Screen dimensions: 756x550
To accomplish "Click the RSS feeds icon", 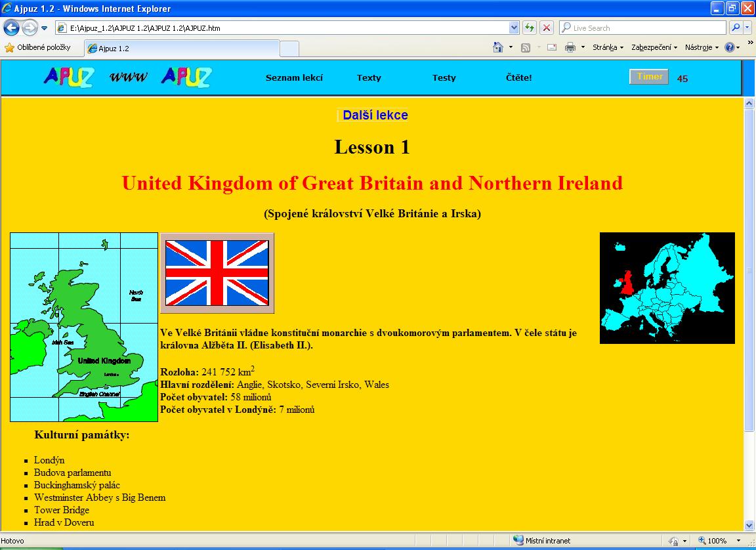I will click(x=526, y=47).
